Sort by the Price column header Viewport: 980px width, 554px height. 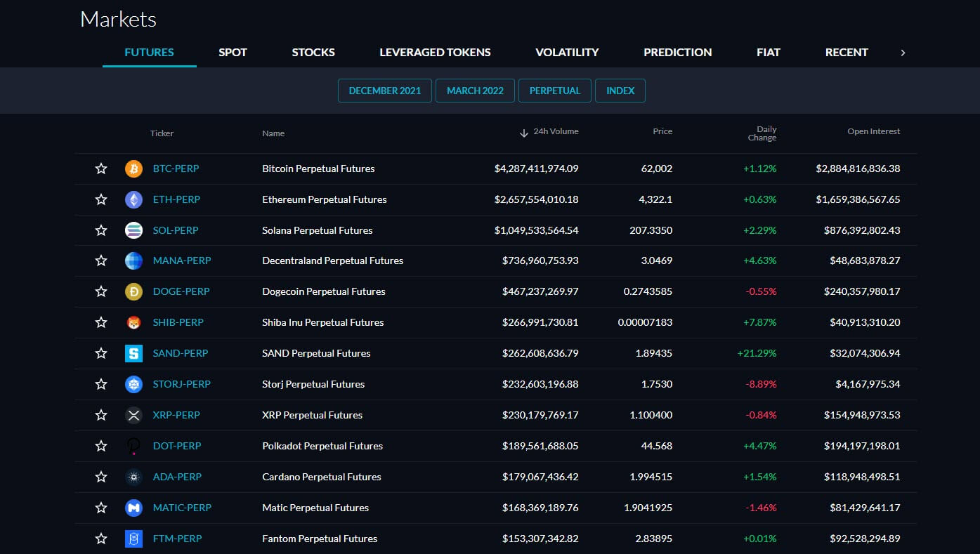pyautogui.click(x=662, y=131)
